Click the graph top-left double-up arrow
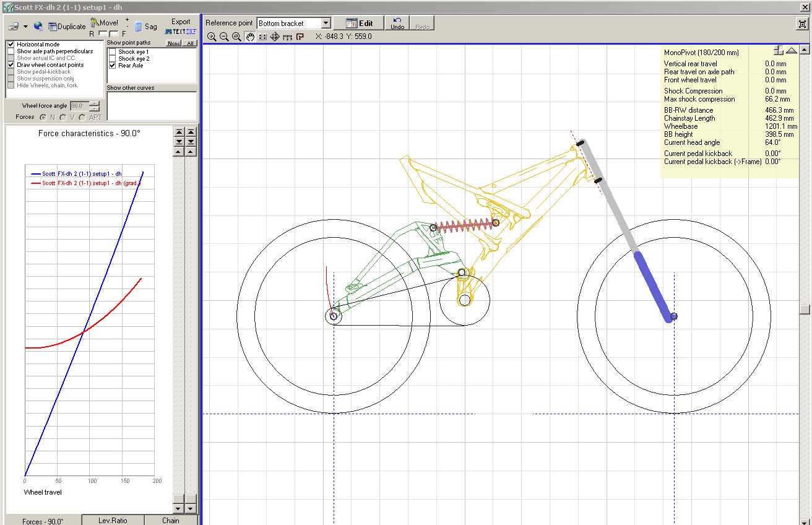The width and height of the screenshot is (812, 525). coord(179,132)
